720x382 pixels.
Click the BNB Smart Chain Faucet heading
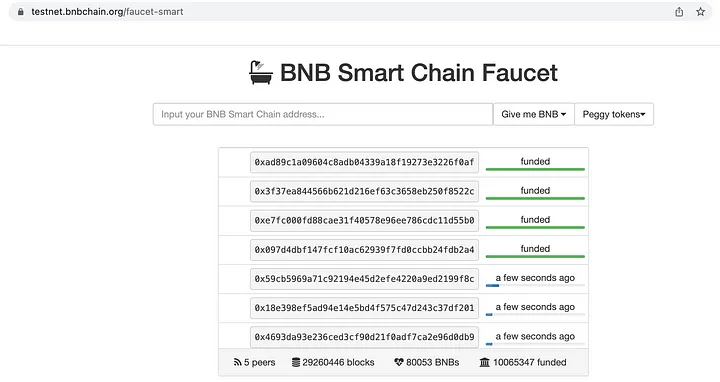pyautogui.click(x=418, y=73)
